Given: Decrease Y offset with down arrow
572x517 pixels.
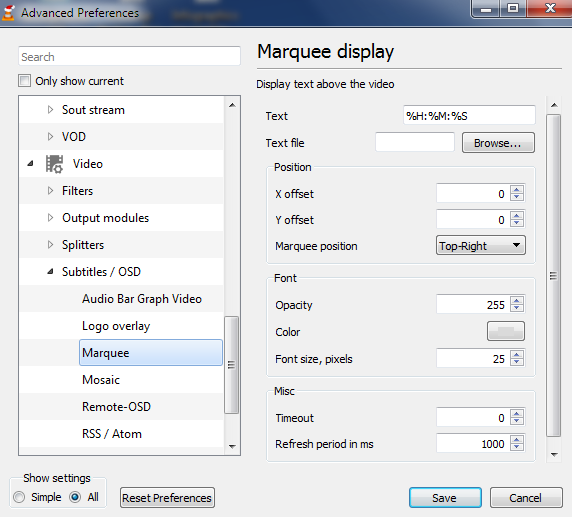Looking at the screenshot, I should [517, 223].
